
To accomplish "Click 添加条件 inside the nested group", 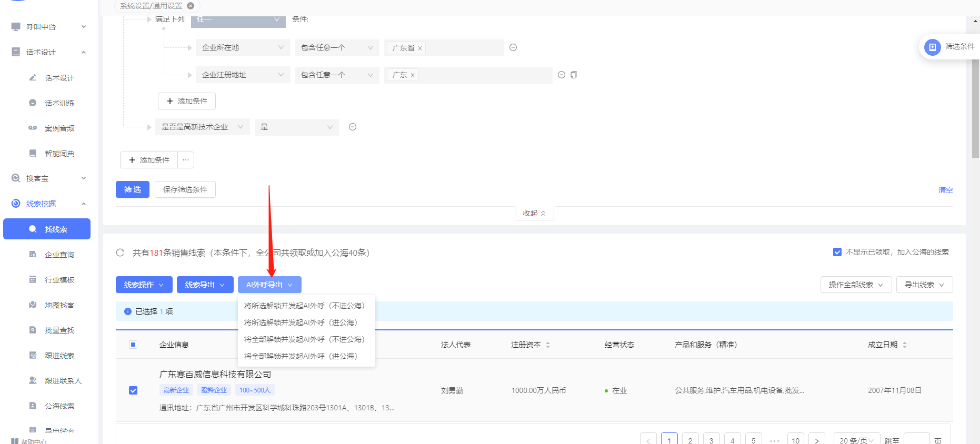I will (x=187, y=101).
